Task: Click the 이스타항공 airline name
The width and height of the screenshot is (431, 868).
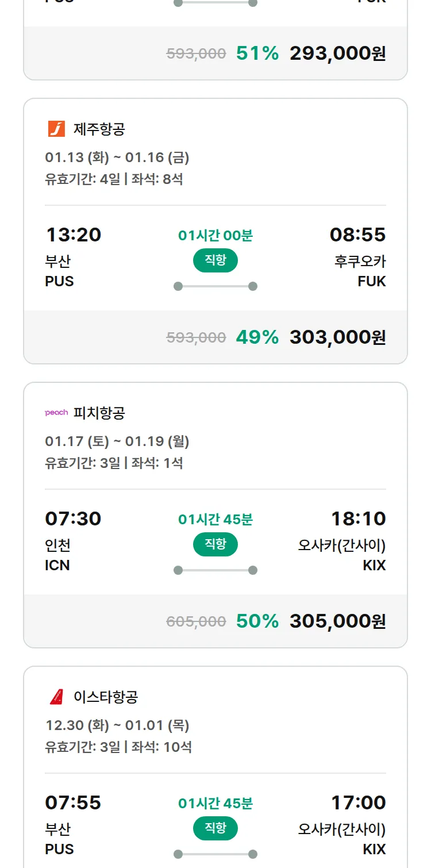Action: tap(106, 697)
